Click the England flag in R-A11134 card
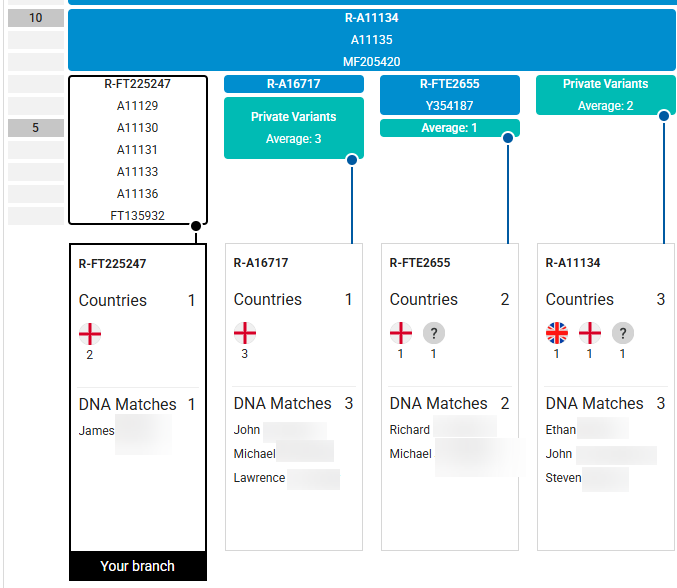 pyautogui.click(x=590, y=333)
